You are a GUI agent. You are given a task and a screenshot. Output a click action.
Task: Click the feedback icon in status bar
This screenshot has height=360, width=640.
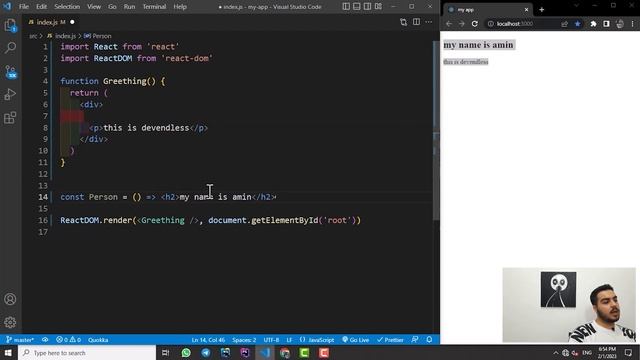point(415,340)
